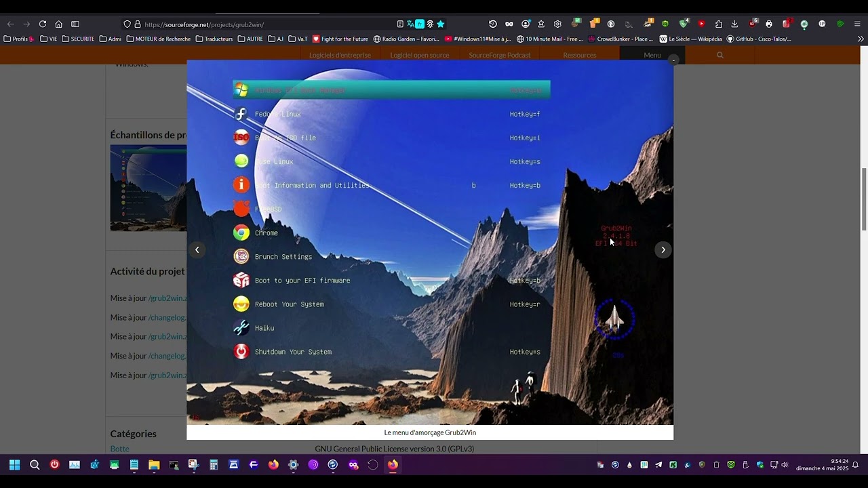Open File Explorer from the taskbar

(154, 465)
